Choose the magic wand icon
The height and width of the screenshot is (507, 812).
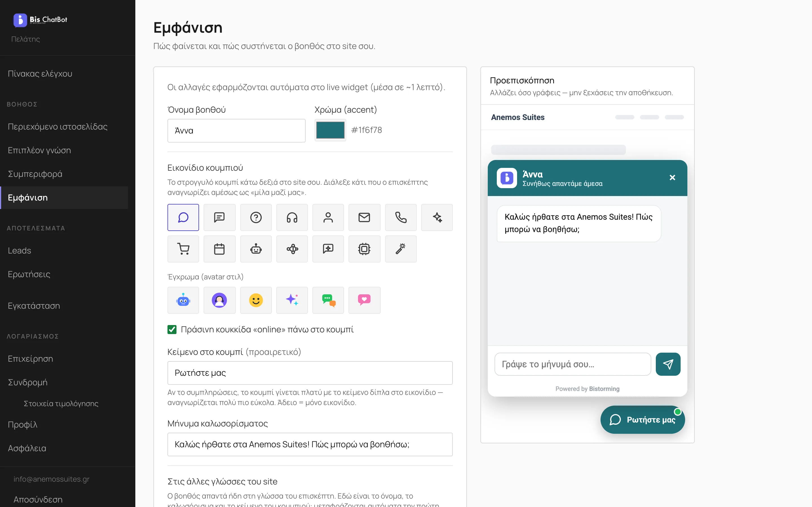(401, 249)
